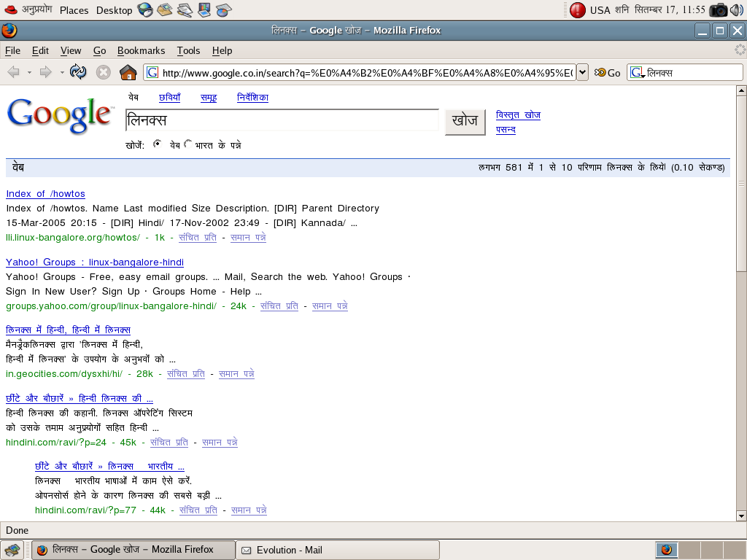The image size is (747, 560).
Task: Open the search engine chooser dropdown
Action: (637, 73)
